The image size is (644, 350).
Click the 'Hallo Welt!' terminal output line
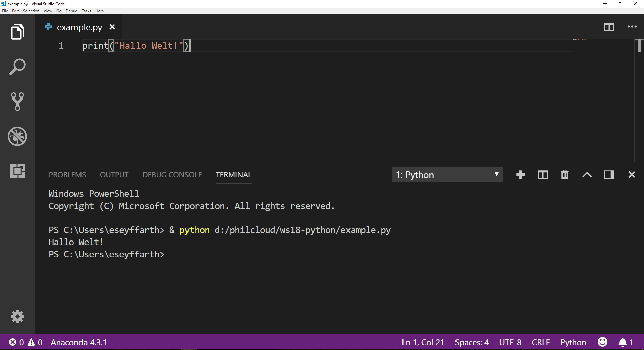point(76,242)
